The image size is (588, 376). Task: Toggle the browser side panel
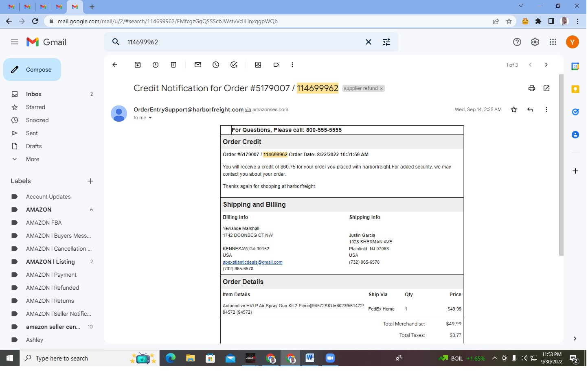coord(551,21)
